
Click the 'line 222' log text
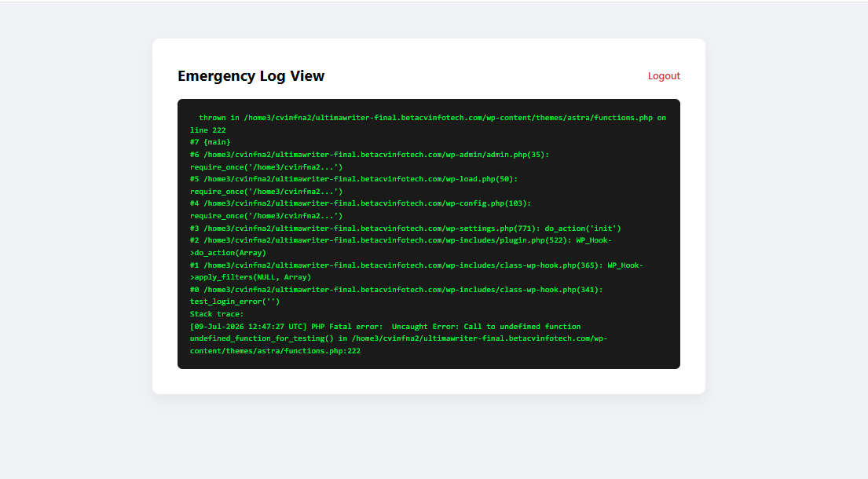coord(207,130)
